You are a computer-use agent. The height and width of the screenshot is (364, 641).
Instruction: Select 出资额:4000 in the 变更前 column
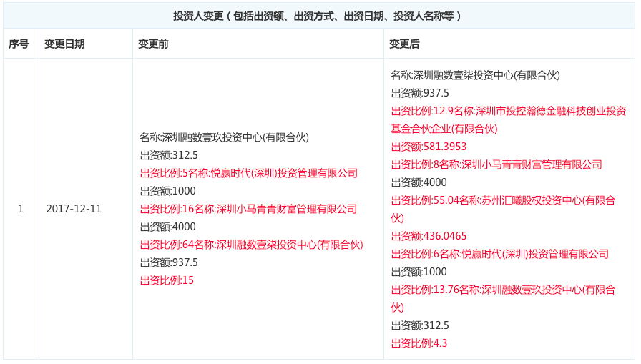[167, 227]
